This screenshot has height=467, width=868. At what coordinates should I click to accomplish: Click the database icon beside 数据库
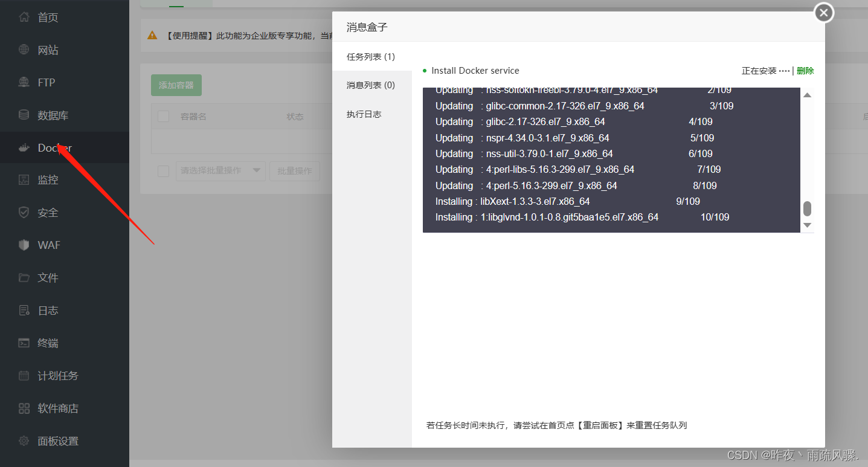(x=24, y=115)
